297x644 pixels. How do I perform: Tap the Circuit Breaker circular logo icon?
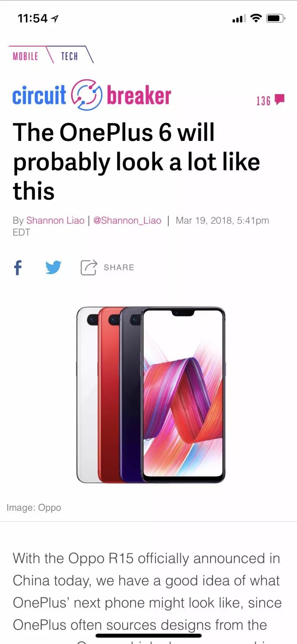click(x=86, y=96)
